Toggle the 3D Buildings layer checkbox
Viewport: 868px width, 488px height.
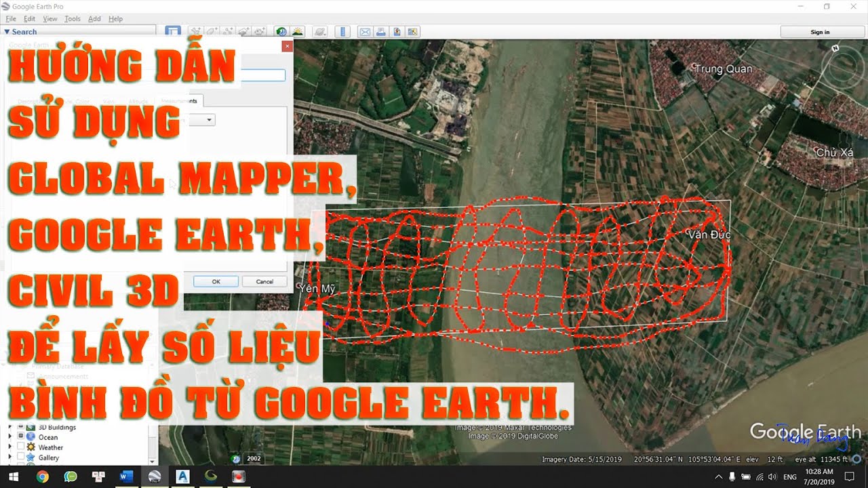pos(20,428)
